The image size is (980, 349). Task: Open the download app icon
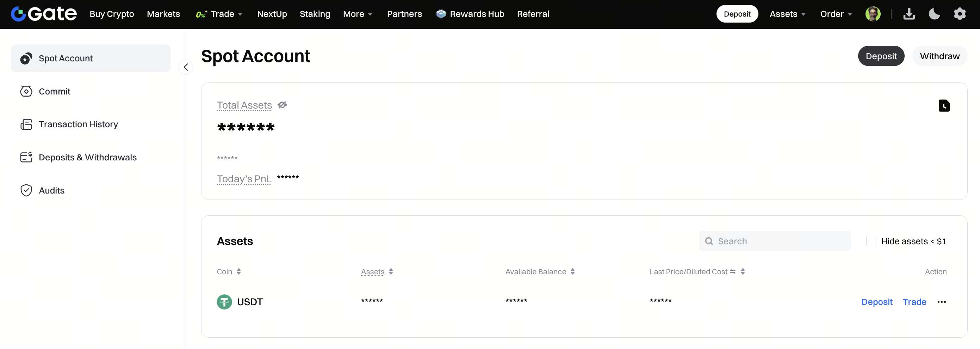click(909, 14)
